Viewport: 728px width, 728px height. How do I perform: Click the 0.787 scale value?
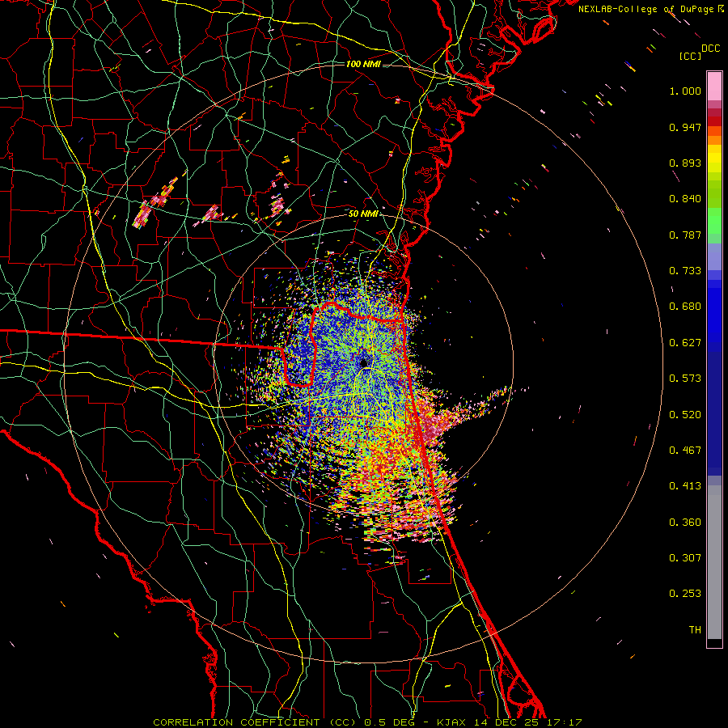pos(685,235)
